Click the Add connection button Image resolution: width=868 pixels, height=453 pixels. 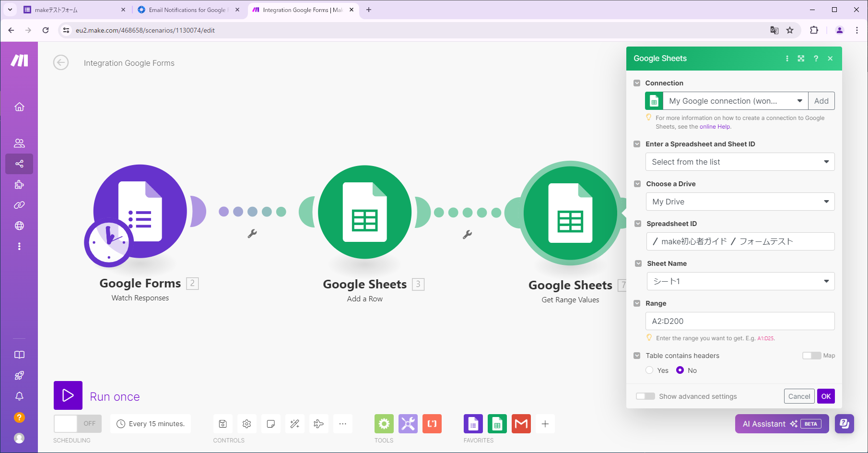pyautogui.click(x=821, y=101)
